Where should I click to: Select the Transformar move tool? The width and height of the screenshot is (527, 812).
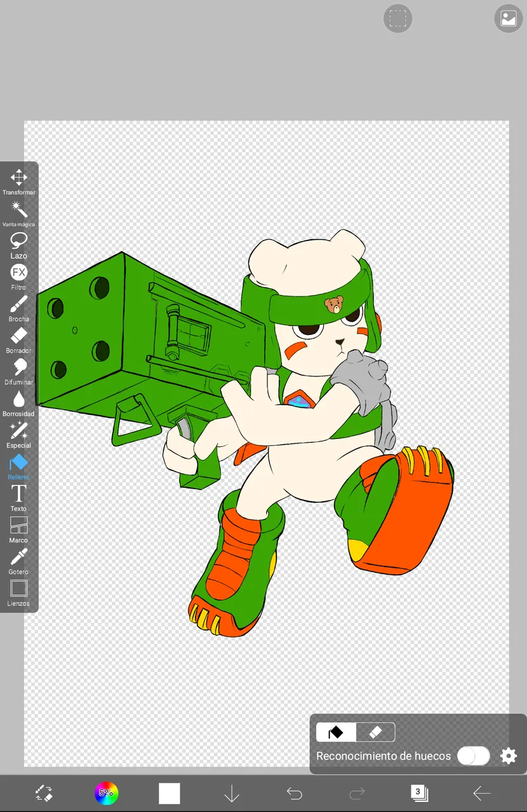coord(18,181)
